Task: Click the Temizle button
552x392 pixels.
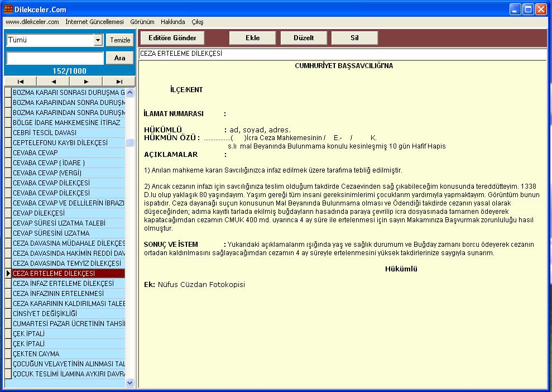Action: click(x=120, y=40)
